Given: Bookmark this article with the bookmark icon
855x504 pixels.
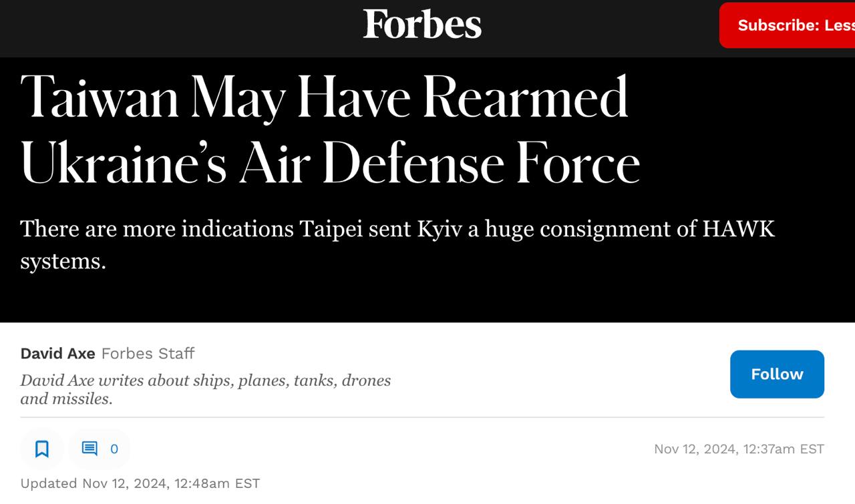Looking at the screenshot, I should coord(42,449).
